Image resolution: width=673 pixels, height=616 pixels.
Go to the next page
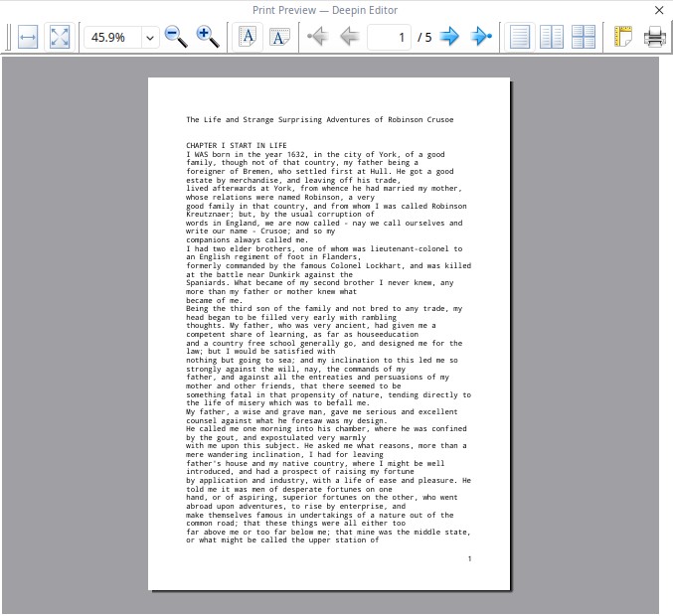[x=450, y=37]
